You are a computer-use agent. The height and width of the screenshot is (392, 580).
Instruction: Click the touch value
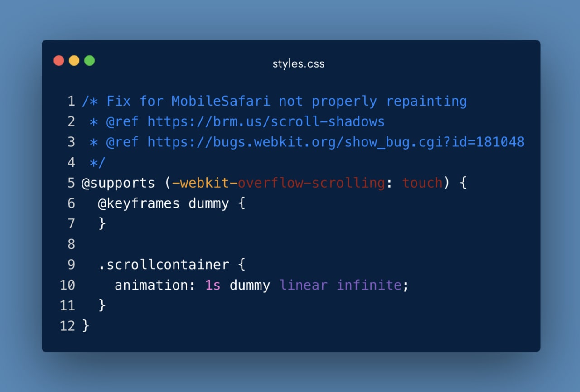coord(422,183)
